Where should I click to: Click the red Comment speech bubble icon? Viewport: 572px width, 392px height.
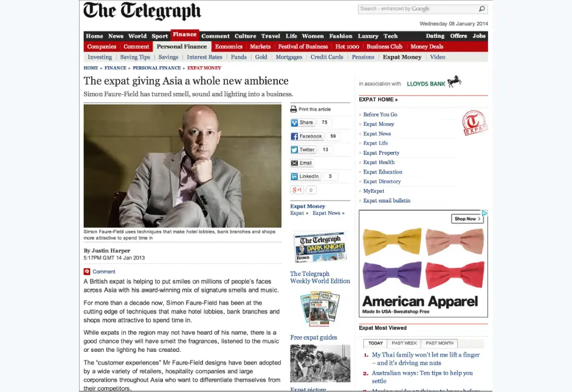click(87, 272)
